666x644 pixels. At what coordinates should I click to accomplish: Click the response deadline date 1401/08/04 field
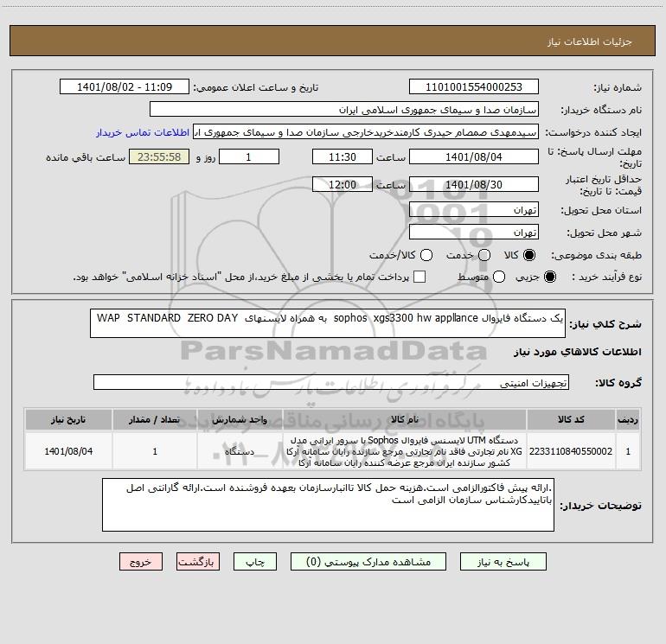(474, 156)
